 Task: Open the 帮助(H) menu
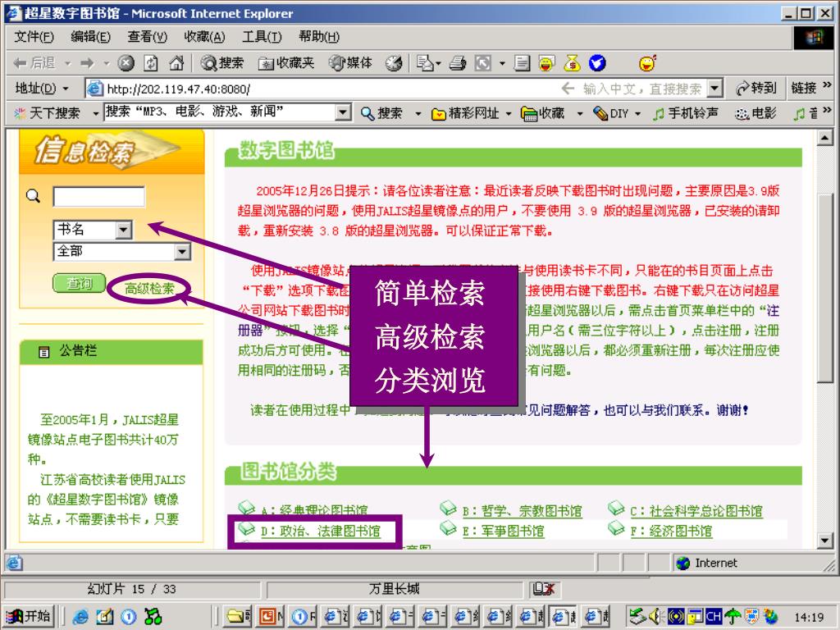coord(319,36)
